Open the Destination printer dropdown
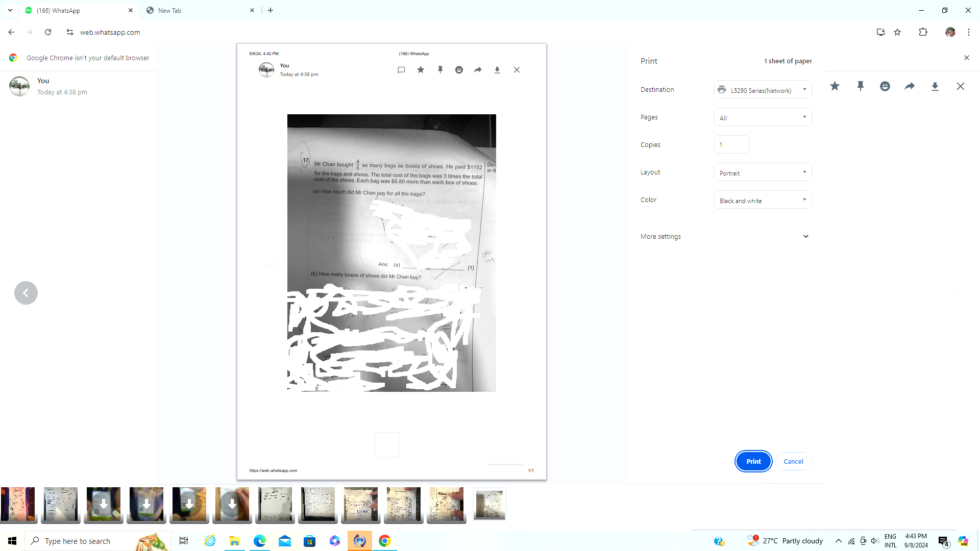Image resolution: width=980 pixels, height=551 pixels. click(763, 90)
